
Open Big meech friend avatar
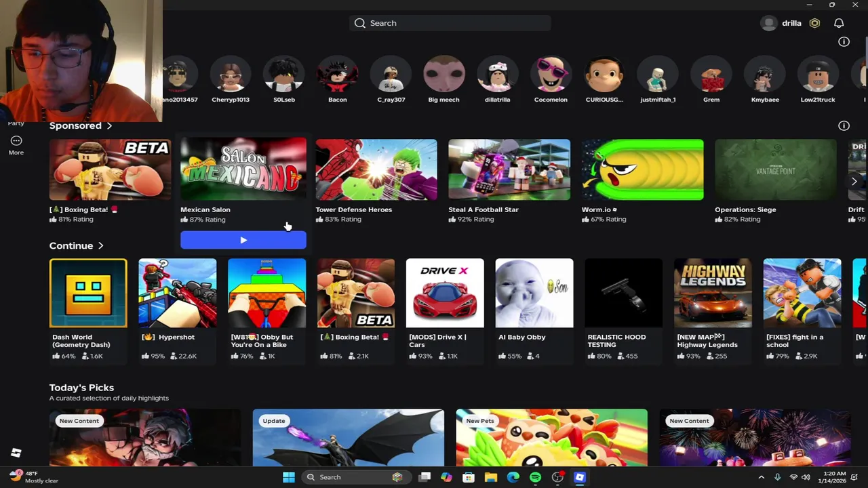443,75
